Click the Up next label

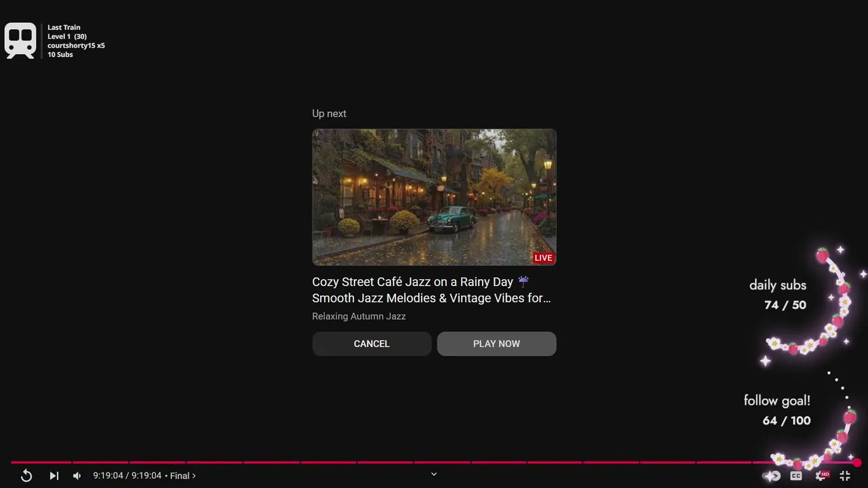click(329, 113)
